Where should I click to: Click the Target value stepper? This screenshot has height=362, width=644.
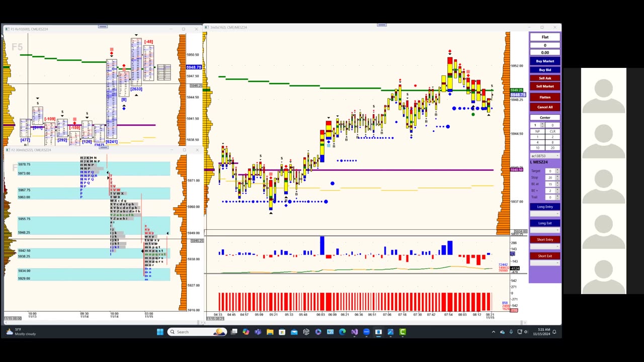[x=552, y=171]
